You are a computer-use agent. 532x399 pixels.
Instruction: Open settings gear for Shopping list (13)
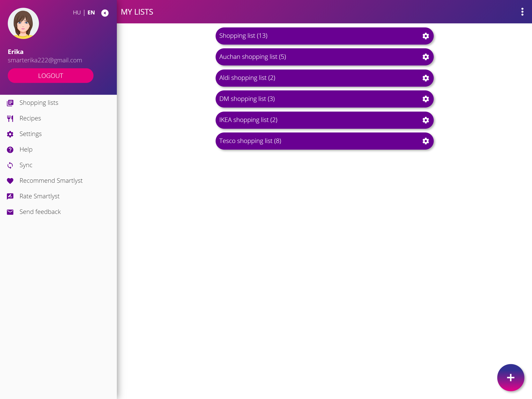coord(425,36)
